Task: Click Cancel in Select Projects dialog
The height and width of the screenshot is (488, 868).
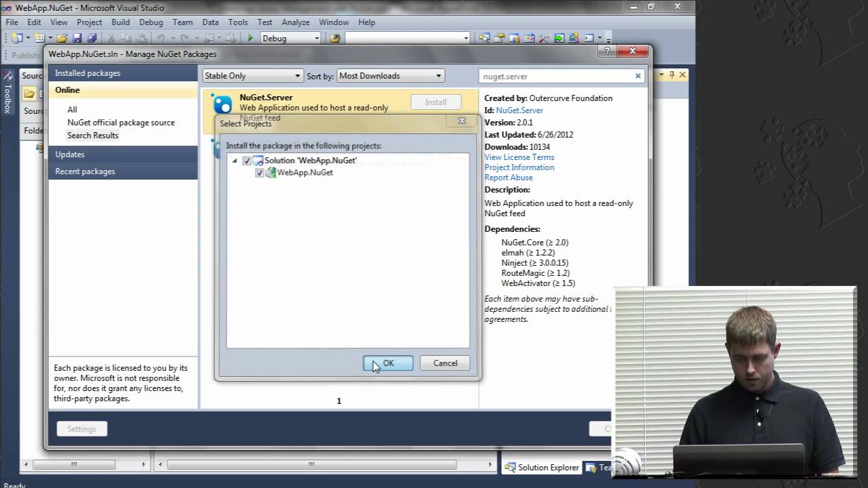Action: (x=445, y=363)
